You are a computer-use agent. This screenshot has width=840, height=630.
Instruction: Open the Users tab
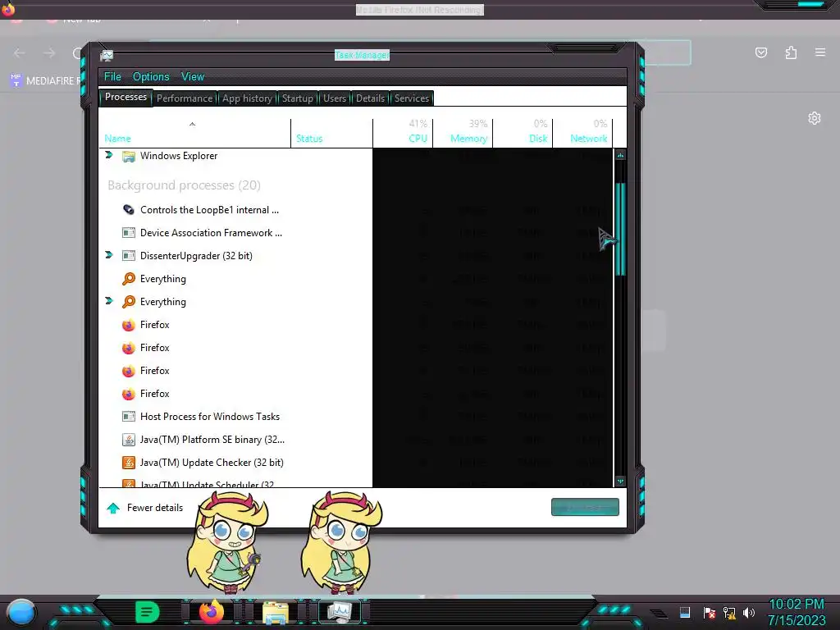(335, 98)
